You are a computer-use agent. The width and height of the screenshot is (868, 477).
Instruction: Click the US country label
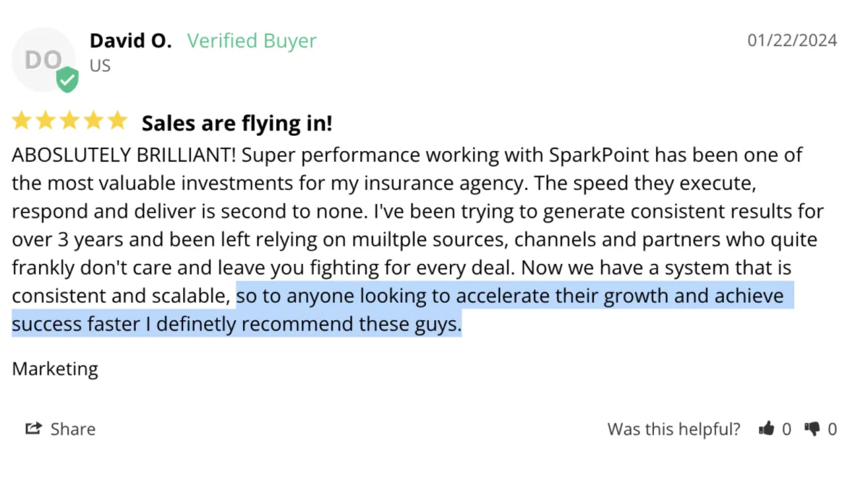[100, 66]
